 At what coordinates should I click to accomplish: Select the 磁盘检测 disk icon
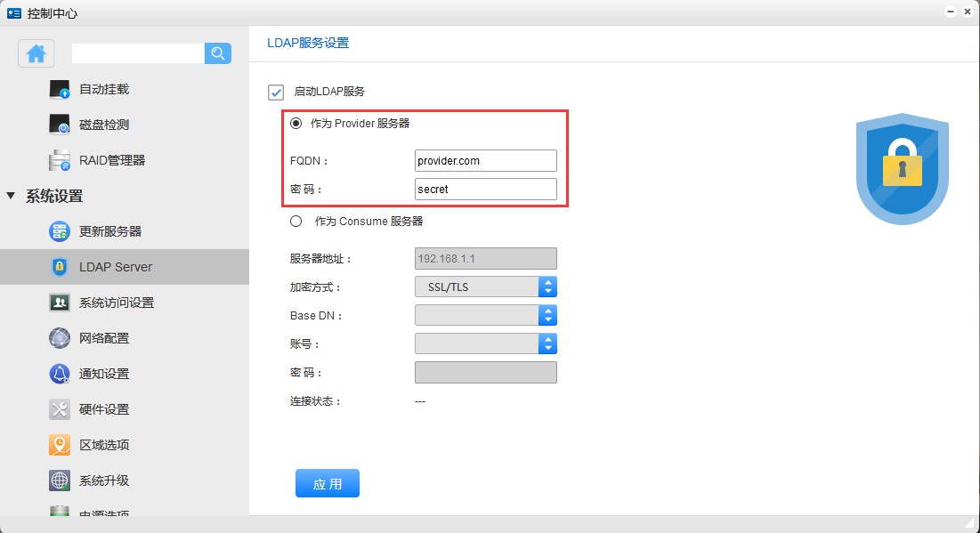60,125
